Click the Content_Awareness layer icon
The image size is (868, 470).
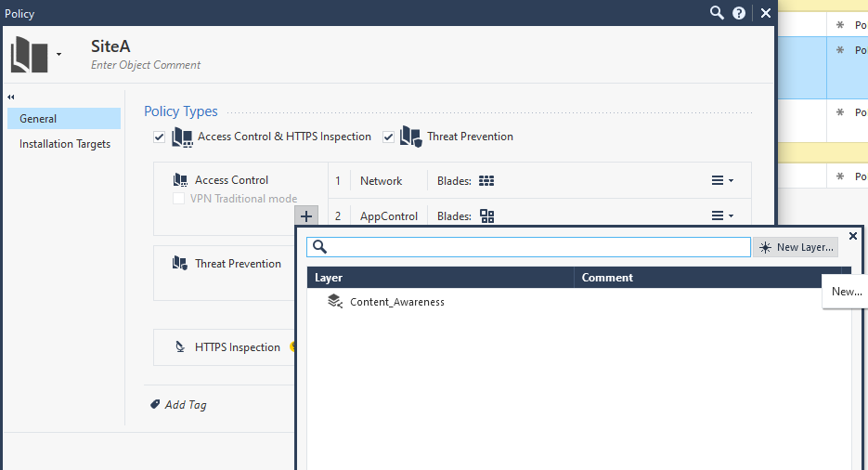pos(335,302)
